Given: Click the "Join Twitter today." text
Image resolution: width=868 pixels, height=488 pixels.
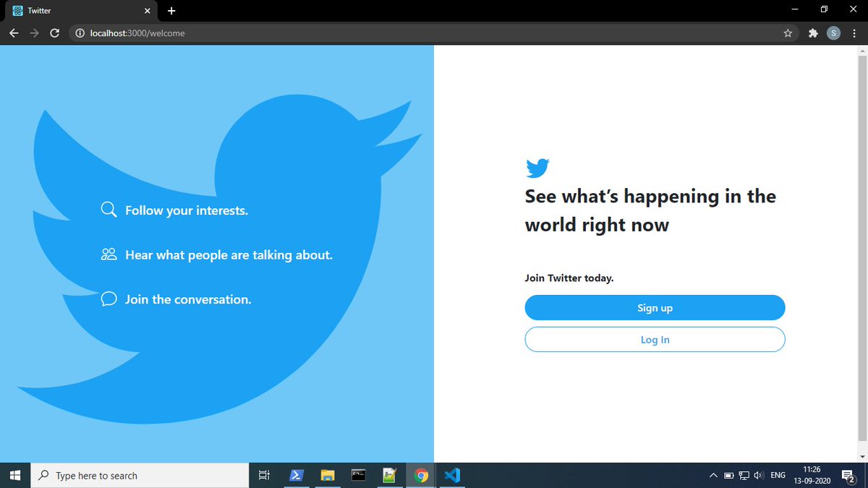Looking at the screenshot, I should [569, 278].
